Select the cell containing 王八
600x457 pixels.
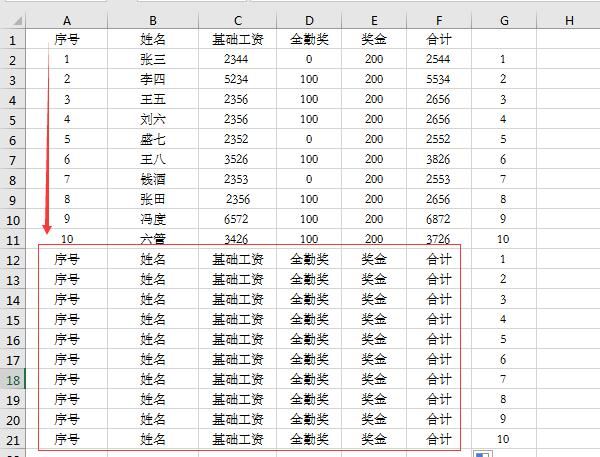[x=153, y=159]
